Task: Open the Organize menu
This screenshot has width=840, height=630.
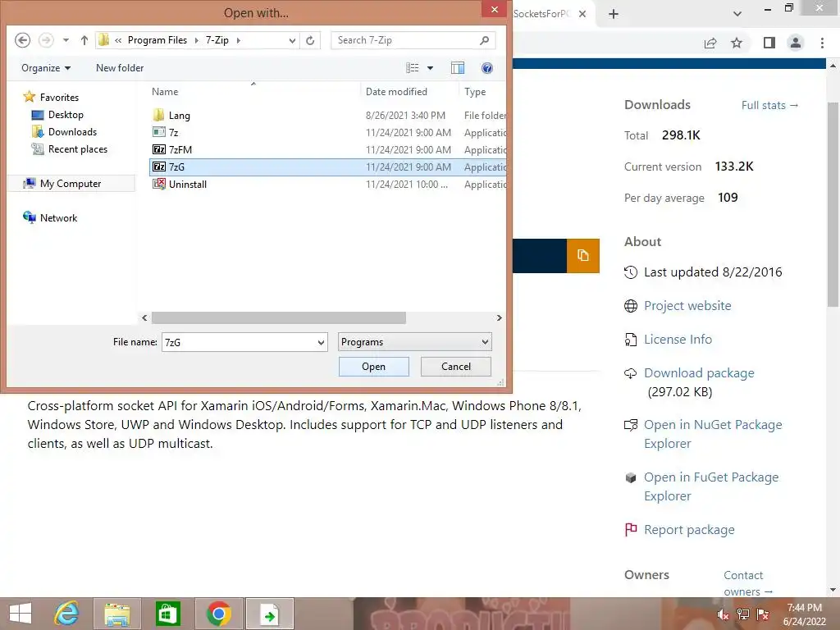Action: pos(46,68)
